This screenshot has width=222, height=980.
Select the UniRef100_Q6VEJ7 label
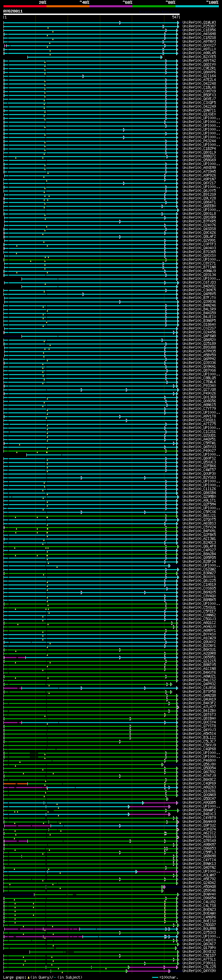pyautogui.click(x=199, y=99)
